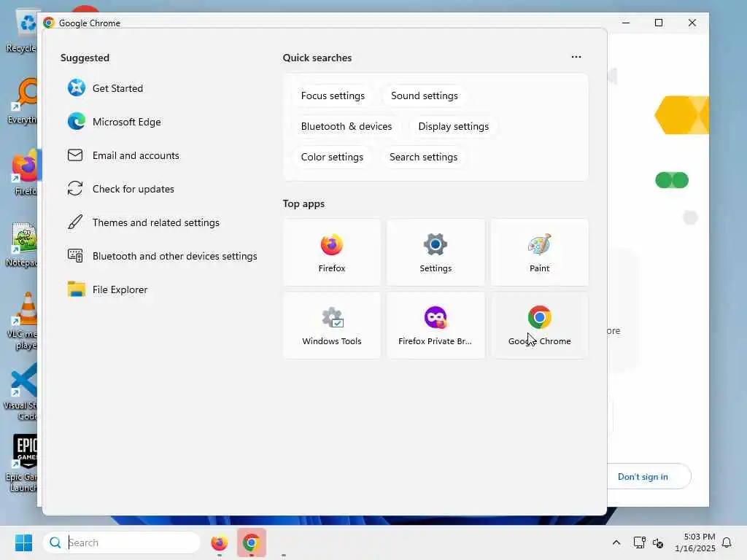
Task: Select VLC media player desktop shortcut
Action: [x=22, y=321]
